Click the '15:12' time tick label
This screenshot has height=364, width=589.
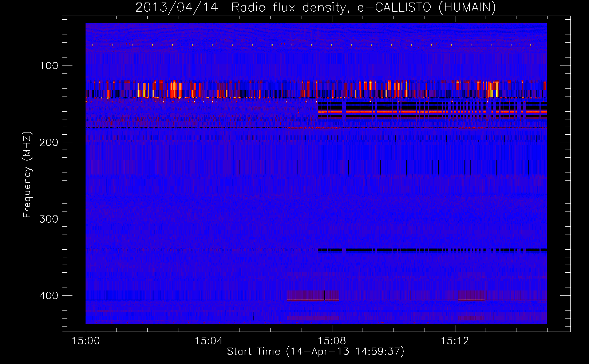click(455, 341)
